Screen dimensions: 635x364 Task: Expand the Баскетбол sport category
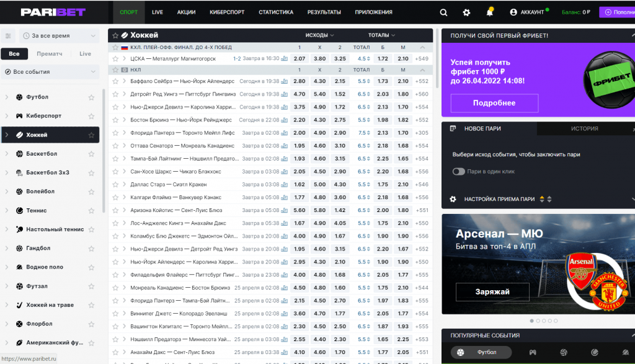pyautogui.click(x=7, y=154)
